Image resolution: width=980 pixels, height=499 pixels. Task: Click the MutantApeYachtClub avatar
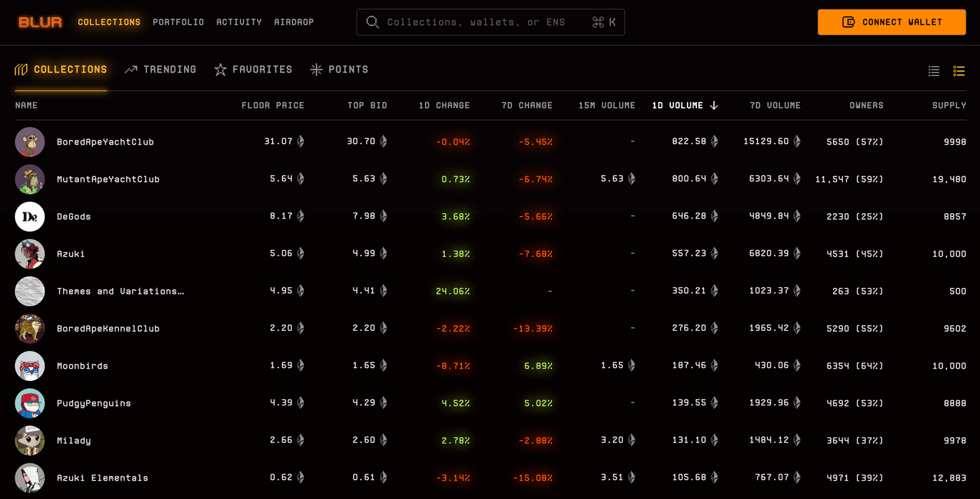pyautogui.click(x=30, y=179)
